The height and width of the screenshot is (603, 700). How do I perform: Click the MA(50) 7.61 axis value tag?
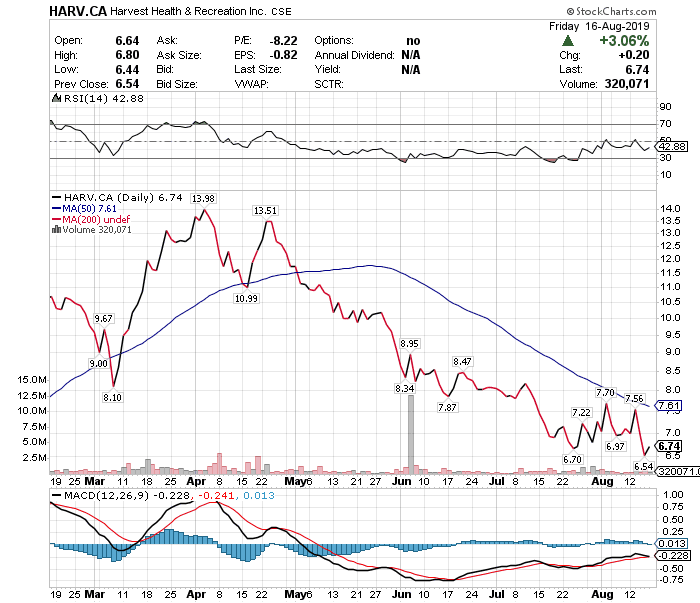pyautogui.click(x=669, y=406)
